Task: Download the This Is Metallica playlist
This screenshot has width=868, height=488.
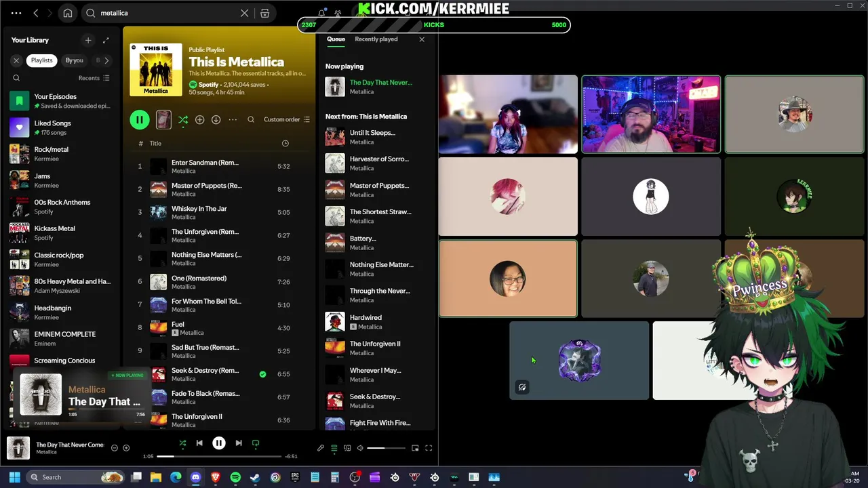Action: (216, 119)
